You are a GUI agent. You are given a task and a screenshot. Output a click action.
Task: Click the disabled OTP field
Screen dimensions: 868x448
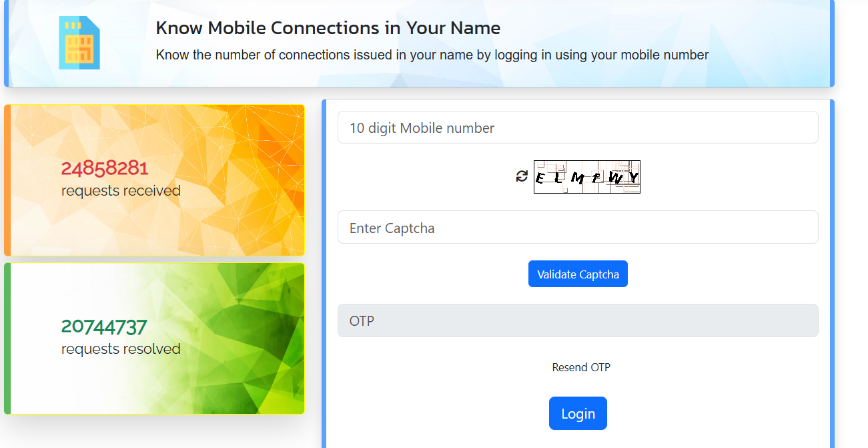[578, 321]
